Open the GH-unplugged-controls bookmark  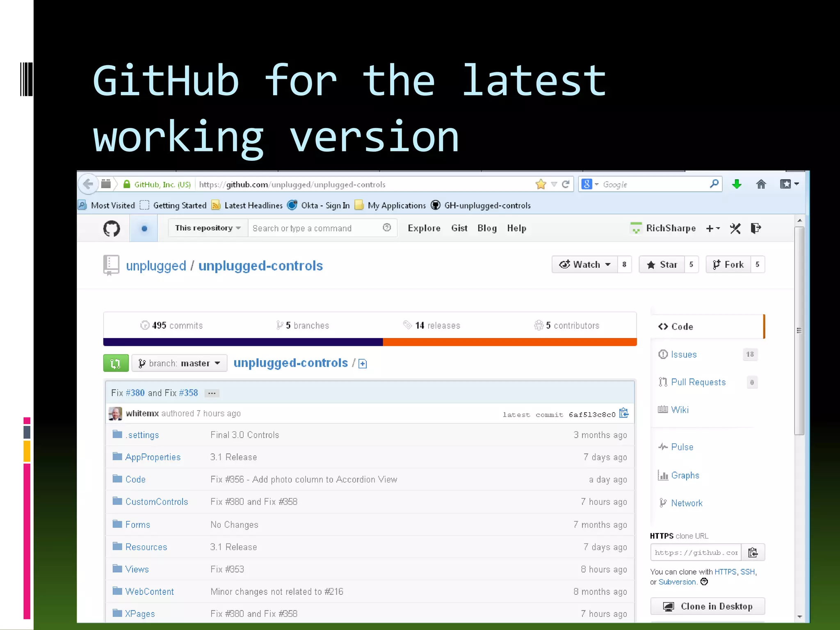(481, 205)
